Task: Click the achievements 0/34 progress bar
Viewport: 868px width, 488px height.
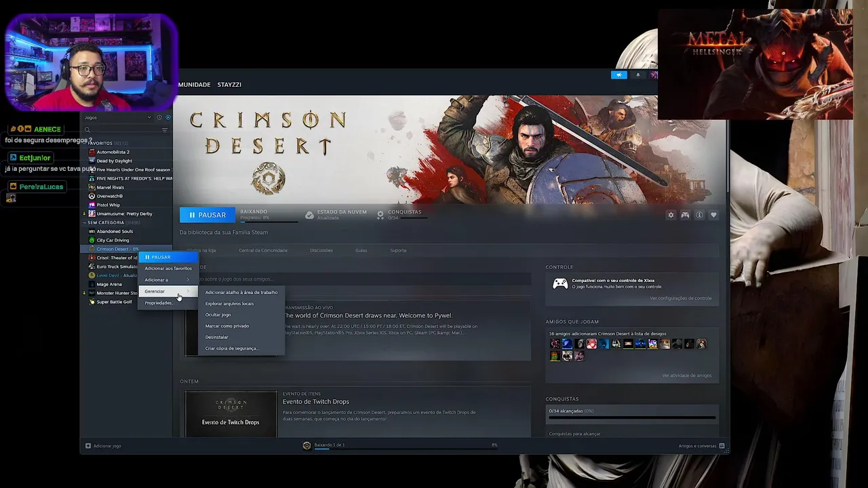Action: (632, 418)
